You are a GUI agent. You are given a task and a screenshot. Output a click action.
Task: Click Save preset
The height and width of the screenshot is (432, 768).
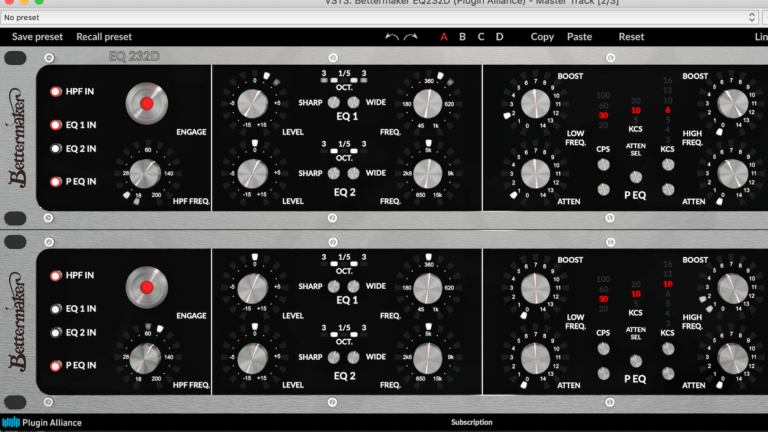pos(37,37)
